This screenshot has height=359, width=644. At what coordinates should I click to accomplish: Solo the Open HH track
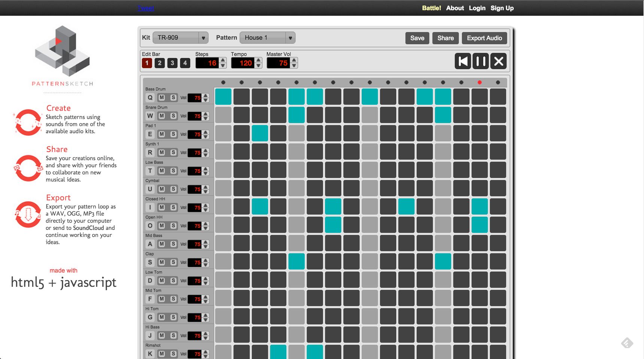click(x=173, y=226)
